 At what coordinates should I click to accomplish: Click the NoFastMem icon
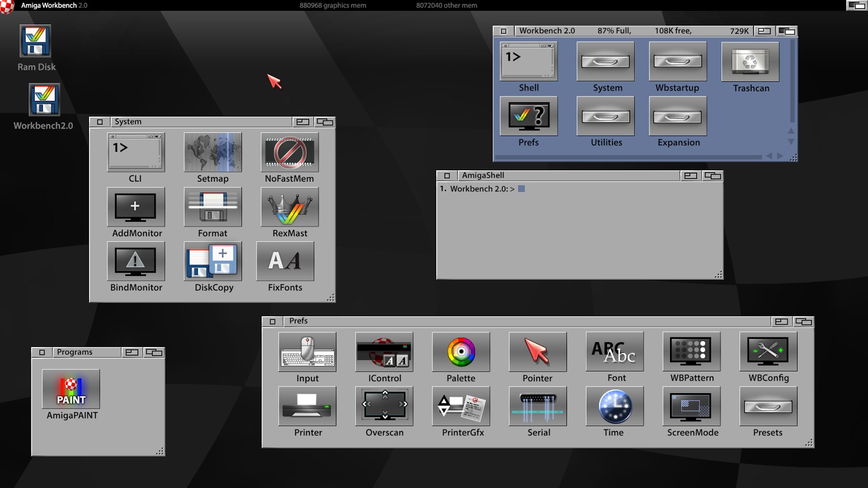coord(289,152)
